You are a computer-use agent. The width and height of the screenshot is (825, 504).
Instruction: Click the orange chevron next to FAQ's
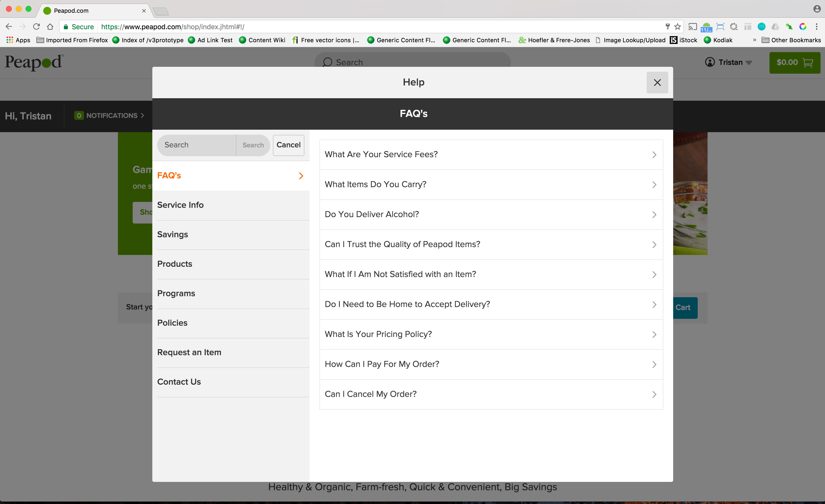[301, 176]
